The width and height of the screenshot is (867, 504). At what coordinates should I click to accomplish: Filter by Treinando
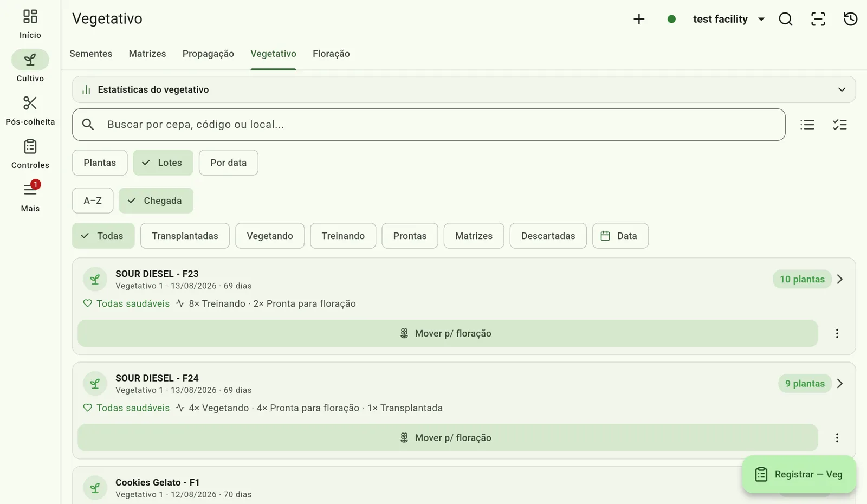pos(343,236)
